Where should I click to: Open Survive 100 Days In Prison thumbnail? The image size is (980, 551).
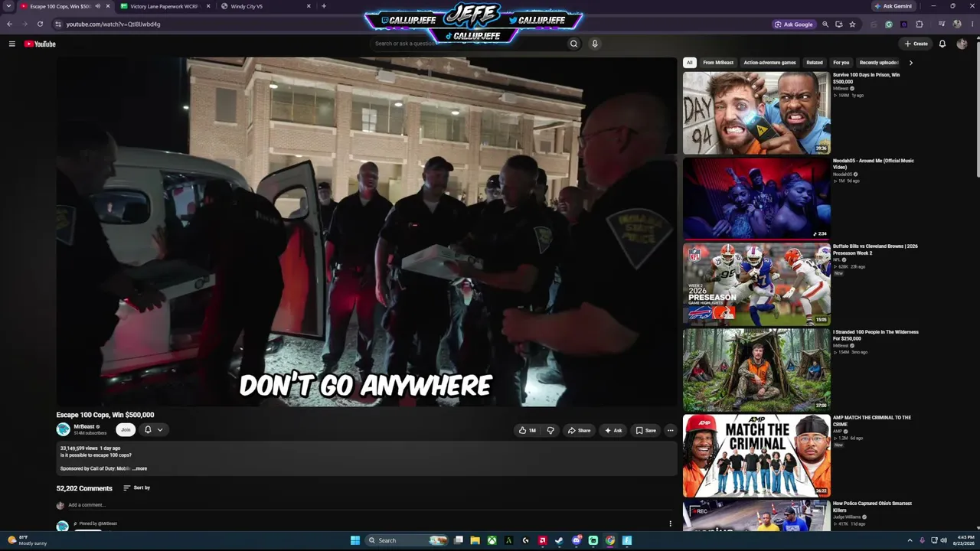756,112
